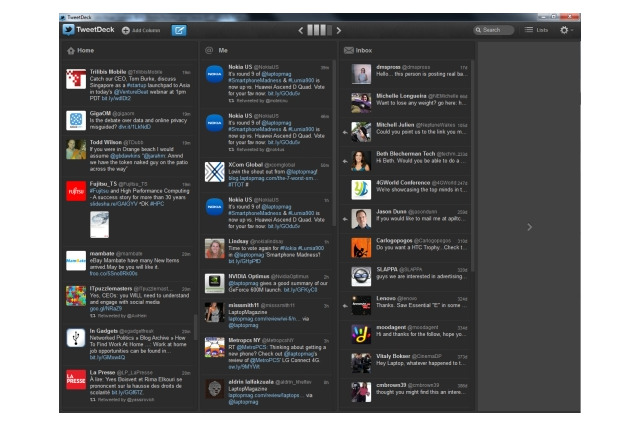
Task: Select the Me column title
Action: 223,51
